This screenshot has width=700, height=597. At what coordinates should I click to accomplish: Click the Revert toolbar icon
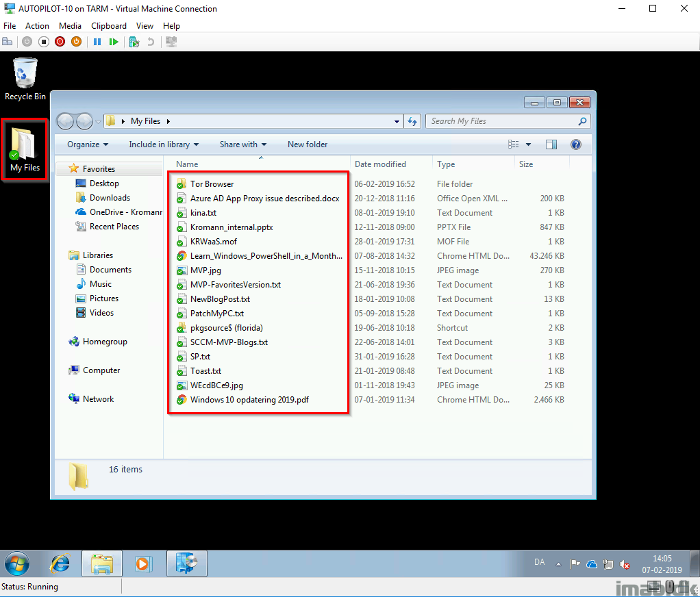pos(151,42)
